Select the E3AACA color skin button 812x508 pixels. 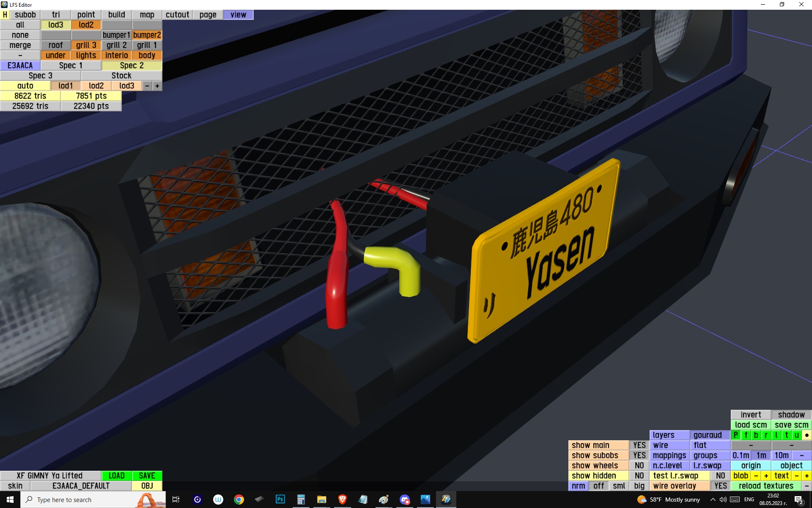click(x=20, y=65)
